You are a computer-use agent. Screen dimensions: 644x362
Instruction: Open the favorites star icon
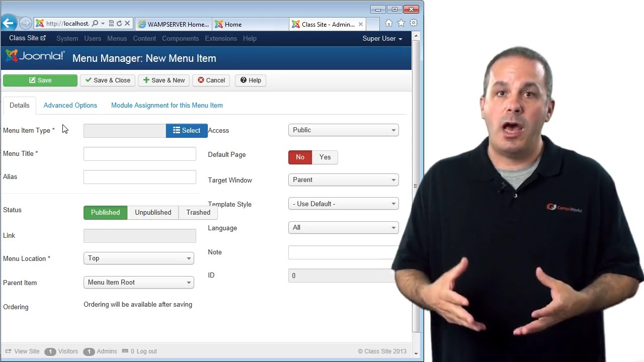401,23
